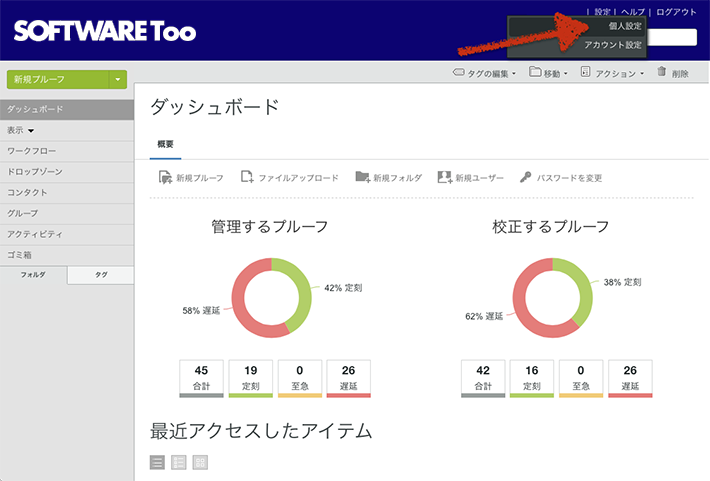The image size is (710, 481).
Task: Switch to simple list view icon
Action: [x=157, y=462]
